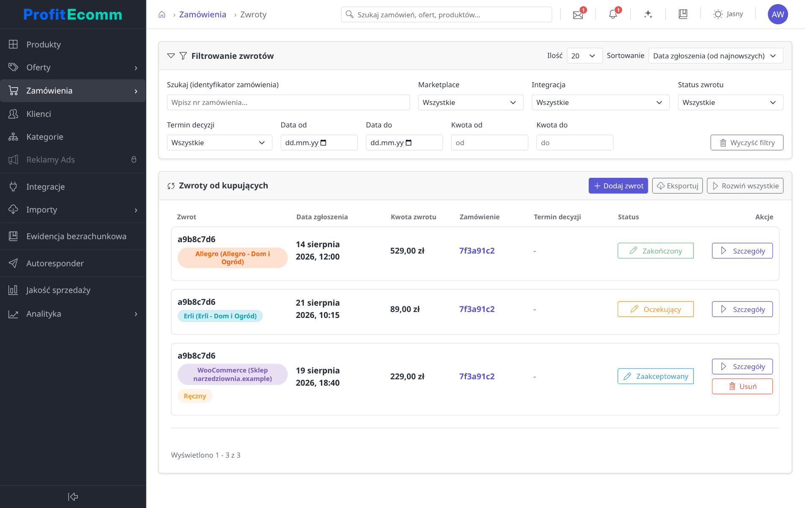Screen dimensions: 812x508
Task: Click the funnel filter icon
Action: (x=183, y=56)
